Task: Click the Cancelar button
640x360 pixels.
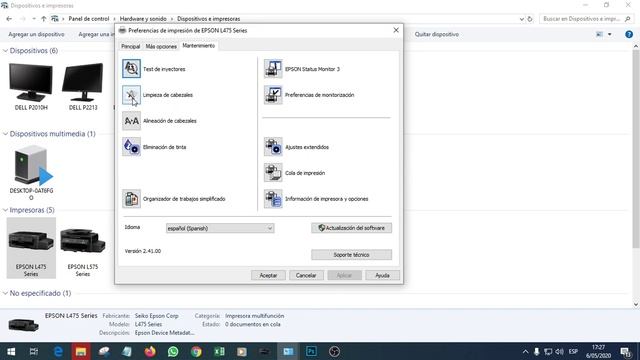Action: (x=306, y=275)
